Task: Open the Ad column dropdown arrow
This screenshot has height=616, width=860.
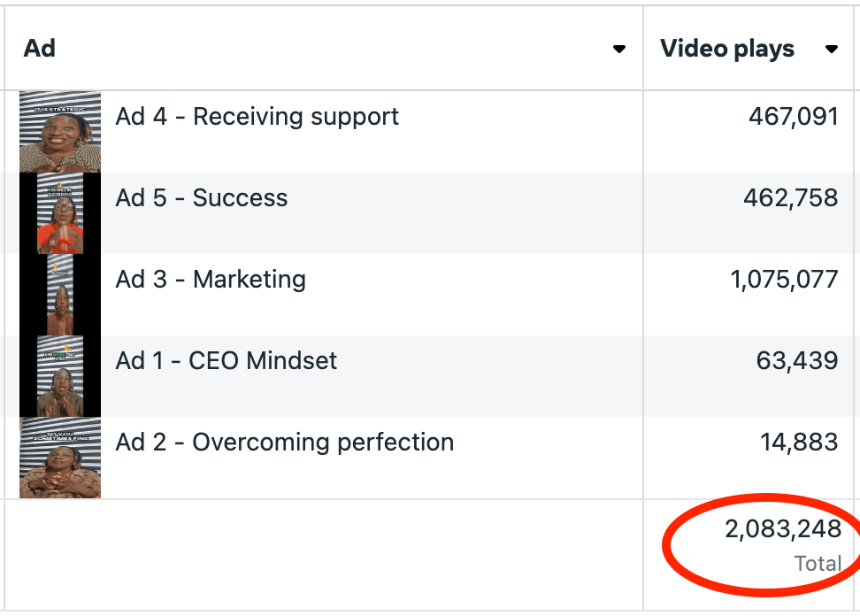Action: pyautogui.click(x=619, y=50)
